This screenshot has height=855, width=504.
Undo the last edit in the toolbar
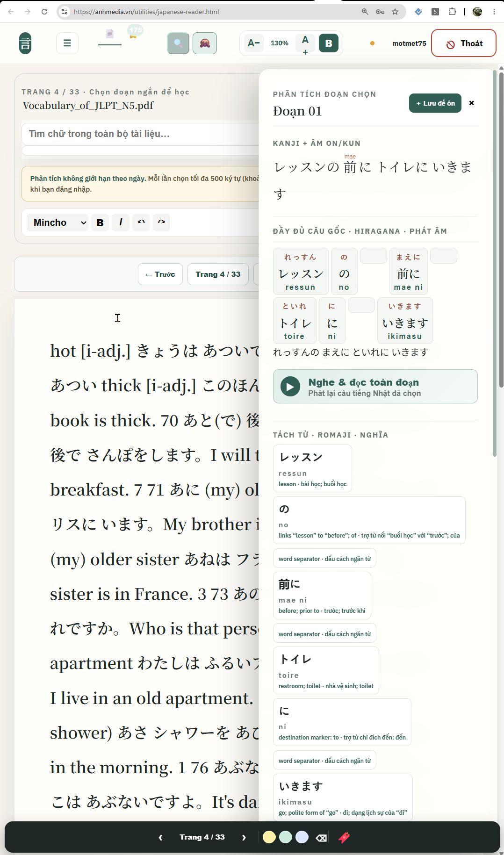click(x=141, y=222)
